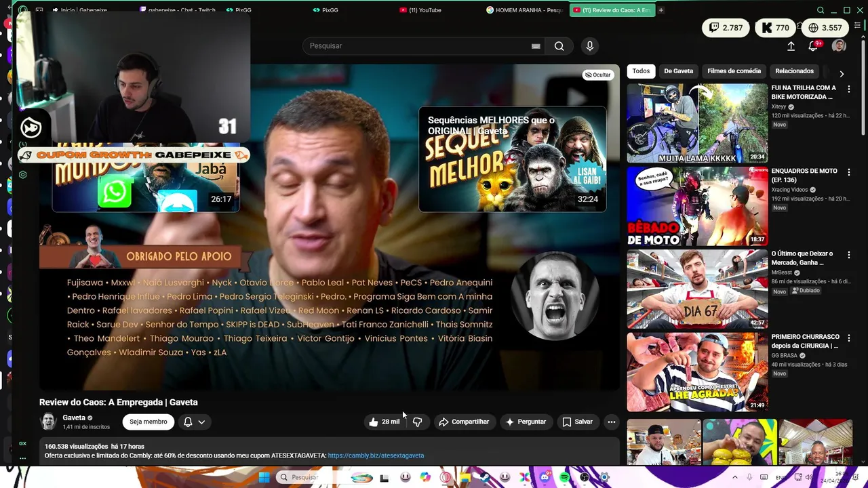Open Opera GX sidebar settings gear

click(x=22, y=175)
